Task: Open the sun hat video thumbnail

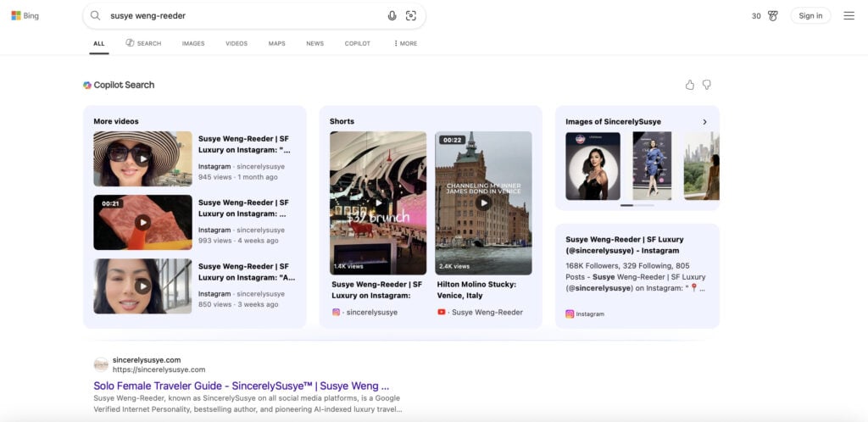Action: (x=142, y=158)
